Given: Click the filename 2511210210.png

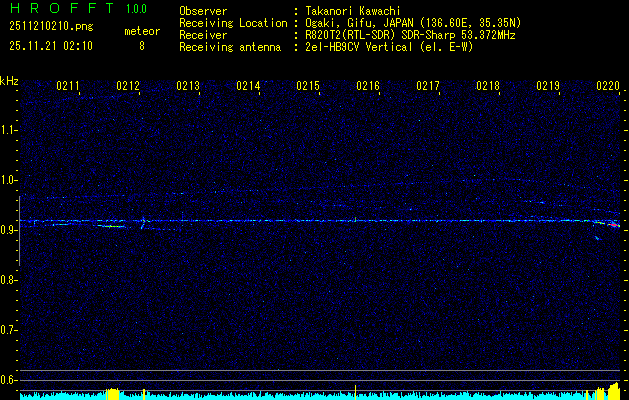Looking at the screenshot, I should pyautogui.click(x=51, y=26).
